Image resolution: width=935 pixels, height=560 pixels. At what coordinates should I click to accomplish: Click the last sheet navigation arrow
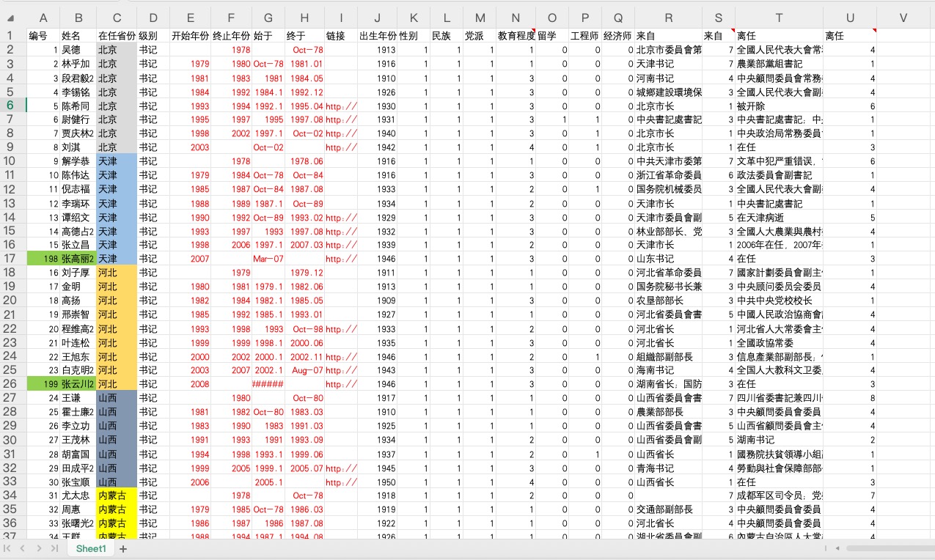pyautogui.click(x=54, y=548)
